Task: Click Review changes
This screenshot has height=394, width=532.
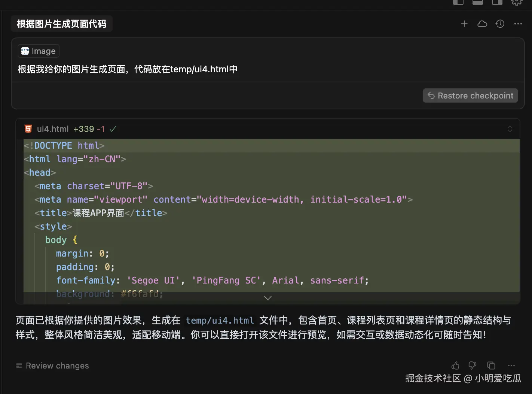Action: tap(52, 366)
